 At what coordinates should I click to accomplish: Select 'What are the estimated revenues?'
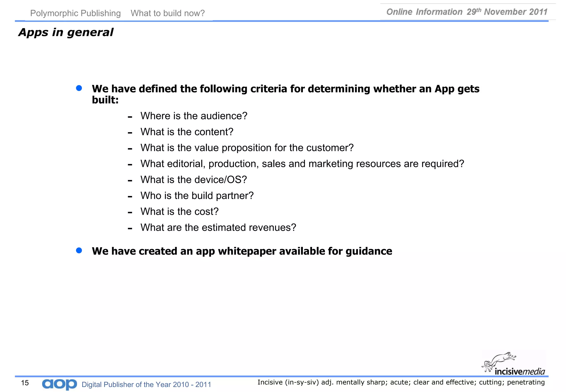[x=218, y=228]
